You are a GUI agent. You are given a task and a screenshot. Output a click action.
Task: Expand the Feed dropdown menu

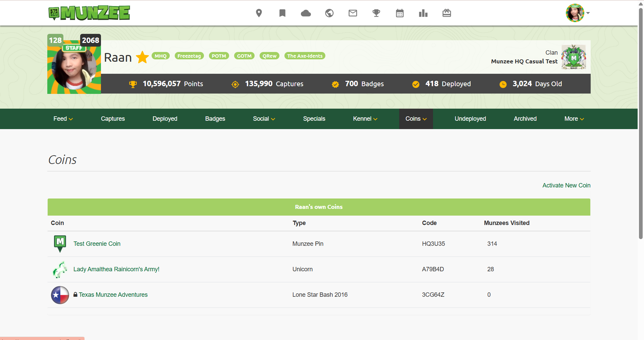63,119
